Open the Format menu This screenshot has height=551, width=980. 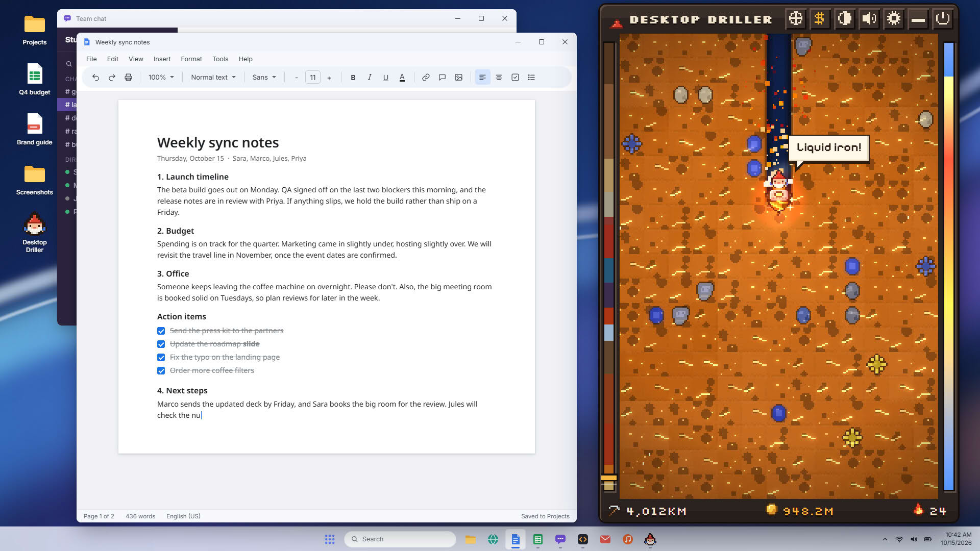coord(191,59)
